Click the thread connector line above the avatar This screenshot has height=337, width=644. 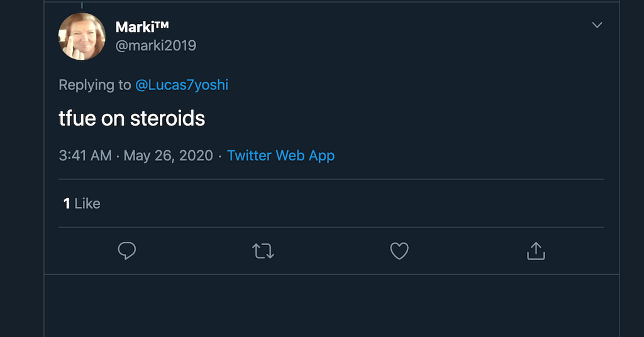[x=82, y=5]
